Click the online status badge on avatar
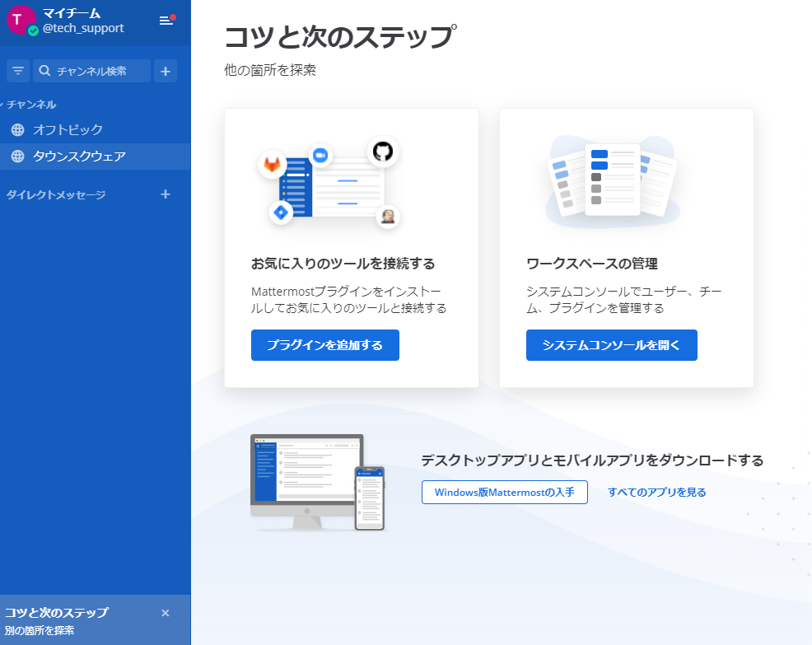 click(x=33, y=31)
